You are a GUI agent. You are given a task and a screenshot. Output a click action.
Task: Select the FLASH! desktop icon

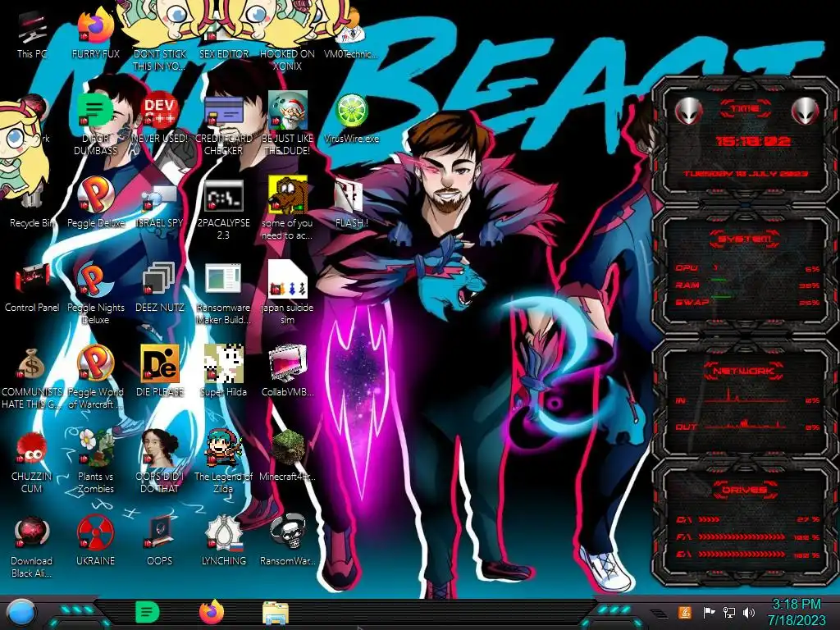[351, 203]
